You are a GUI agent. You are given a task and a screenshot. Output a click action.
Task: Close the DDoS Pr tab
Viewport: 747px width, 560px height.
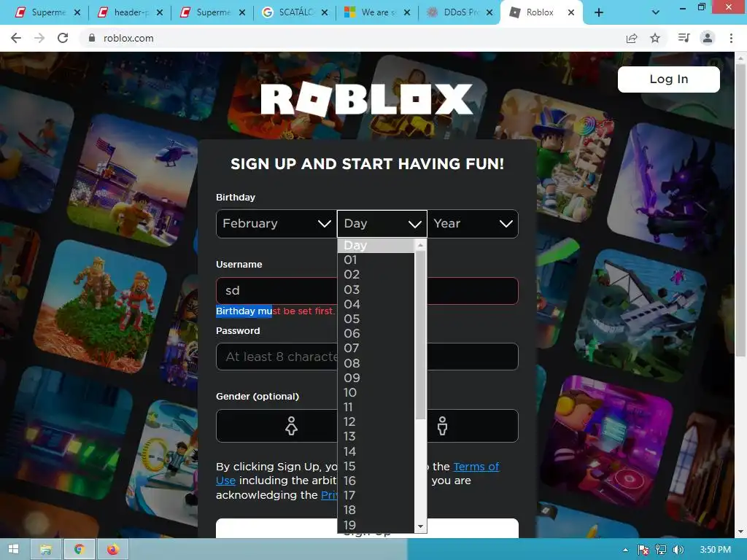pyautogui.click(x=489, y=13)
